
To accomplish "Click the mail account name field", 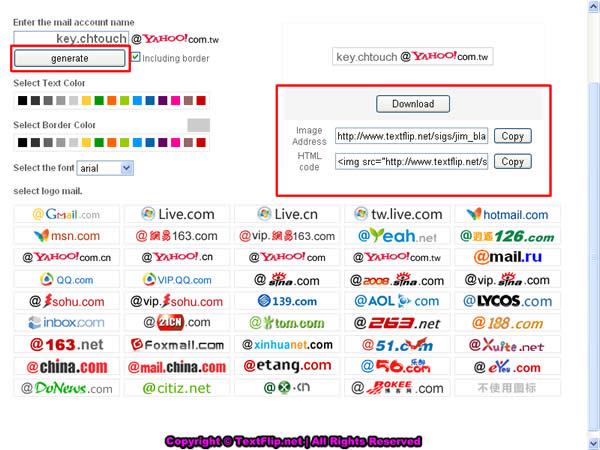I will [71, 38].
